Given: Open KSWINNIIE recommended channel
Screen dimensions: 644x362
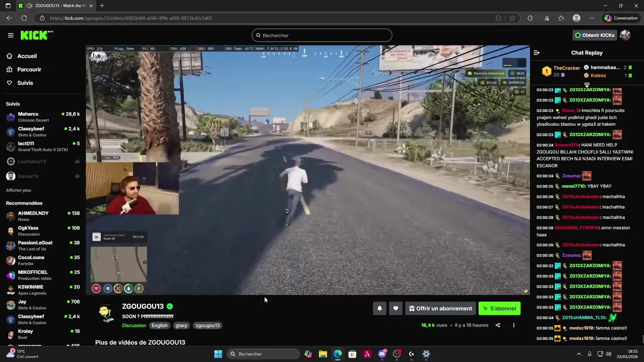Looking at the screenshot, I should click(43, 290).
